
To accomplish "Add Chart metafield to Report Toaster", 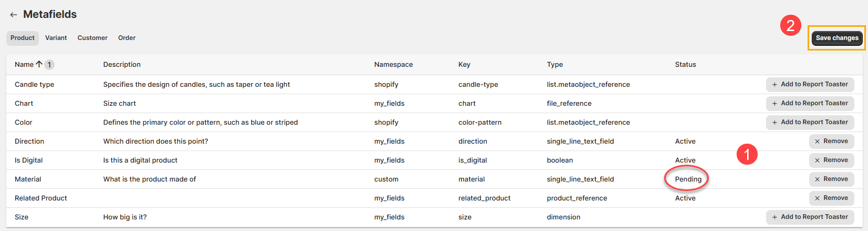I will coord(810,103).
